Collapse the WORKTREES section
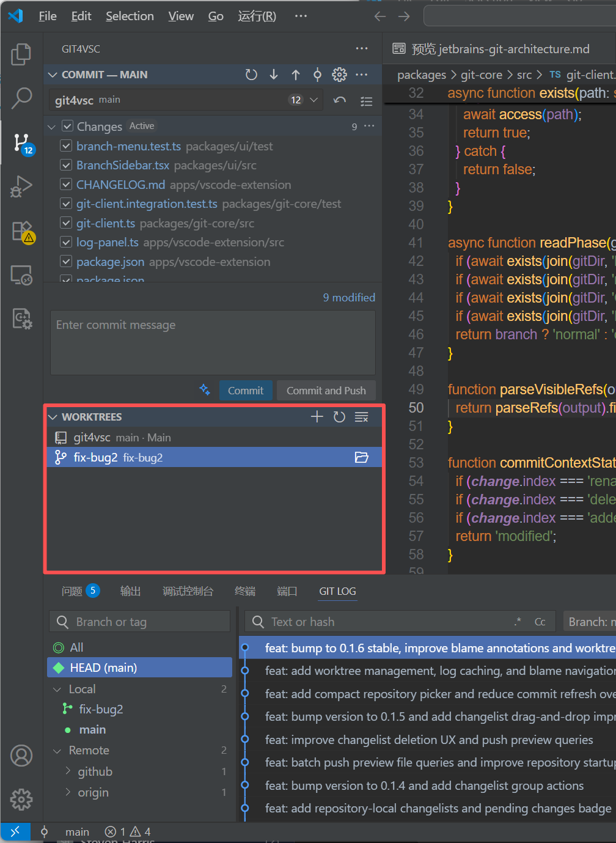 53,417
